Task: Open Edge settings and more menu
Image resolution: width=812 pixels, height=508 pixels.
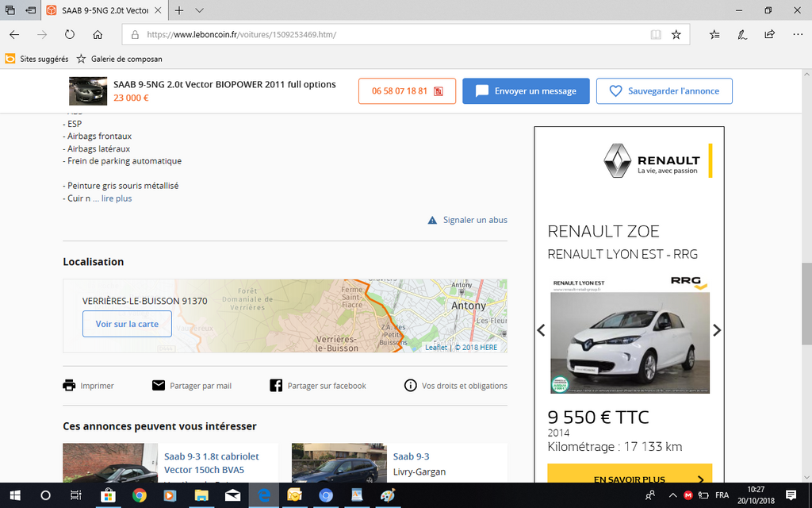Action: click(798, 35)
